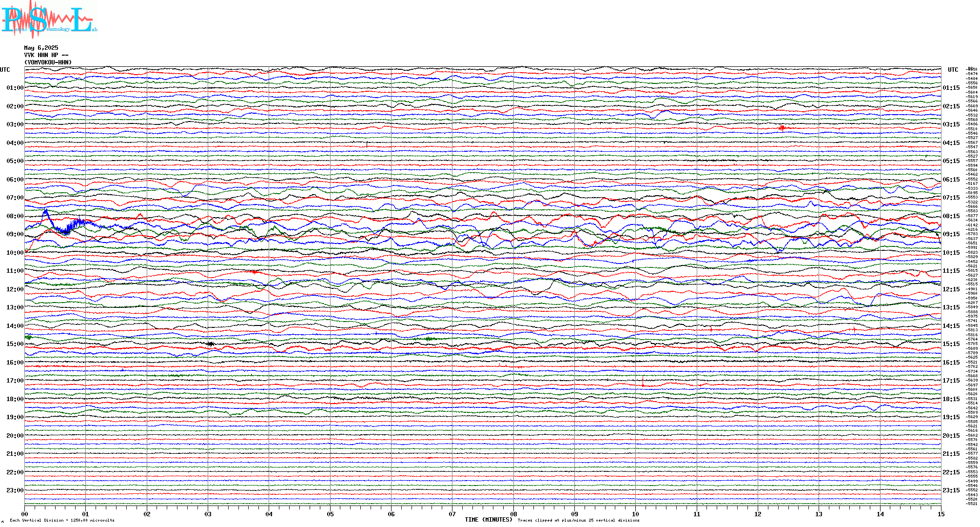Click the '12' minute tick label

pos(758,514)
